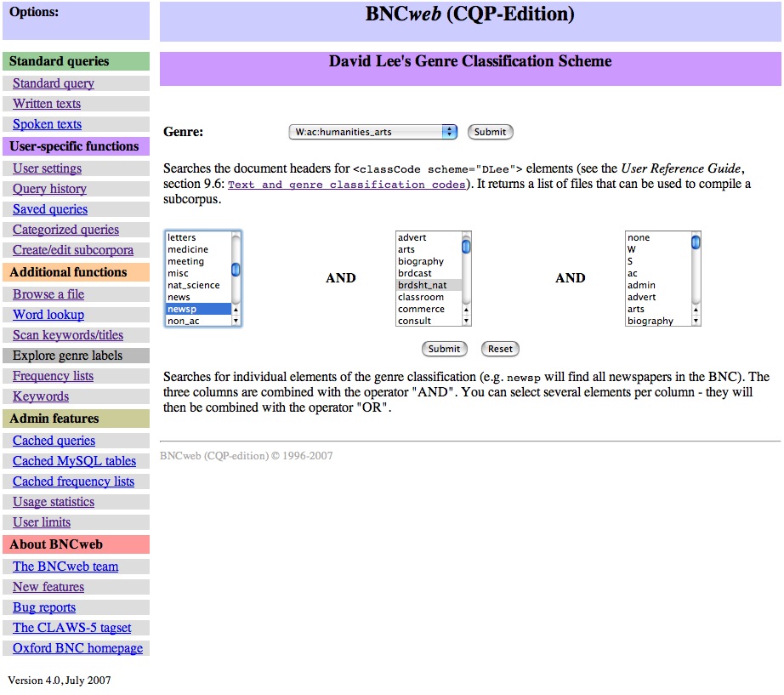Click scroll-down arrow in first genre list
784x695 pixels.
tap(236, 321)
